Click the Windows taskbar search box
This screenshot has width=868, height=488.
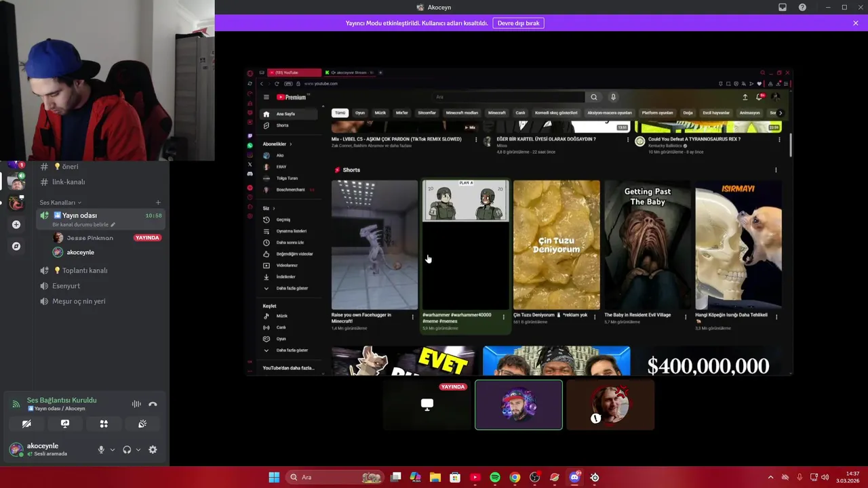[x=336, y=477]
